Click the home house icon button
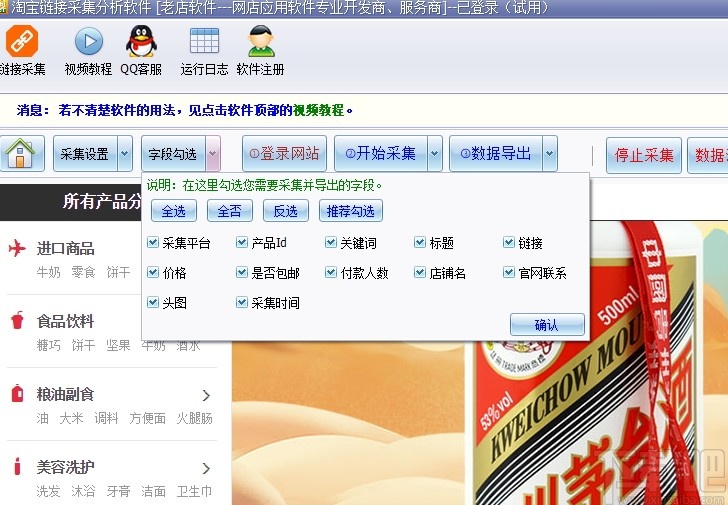728x505 pixels. click(x=20, y=154)
